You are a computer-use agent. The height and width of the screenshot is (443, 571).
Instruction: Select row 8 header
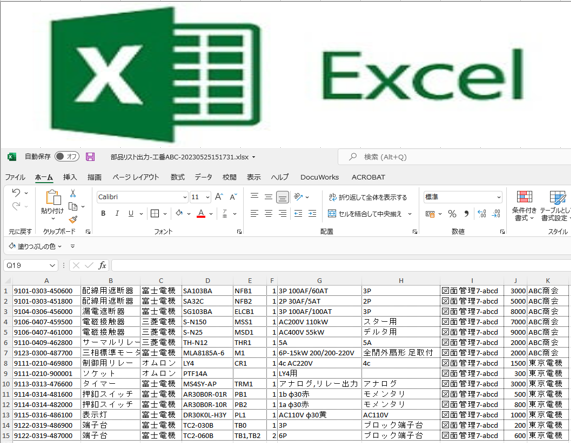[5, 363]
